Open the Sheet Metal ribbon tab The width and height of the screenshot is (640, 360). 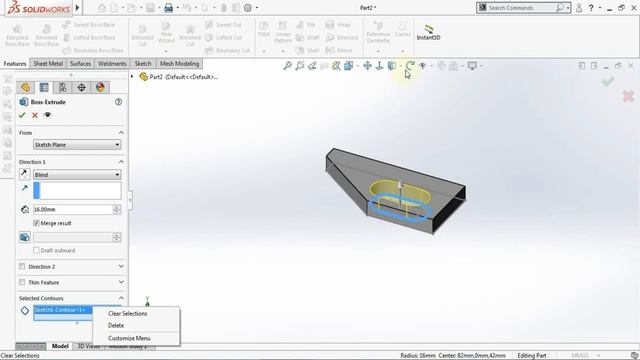pyautogui.click(x=48, y=64)
